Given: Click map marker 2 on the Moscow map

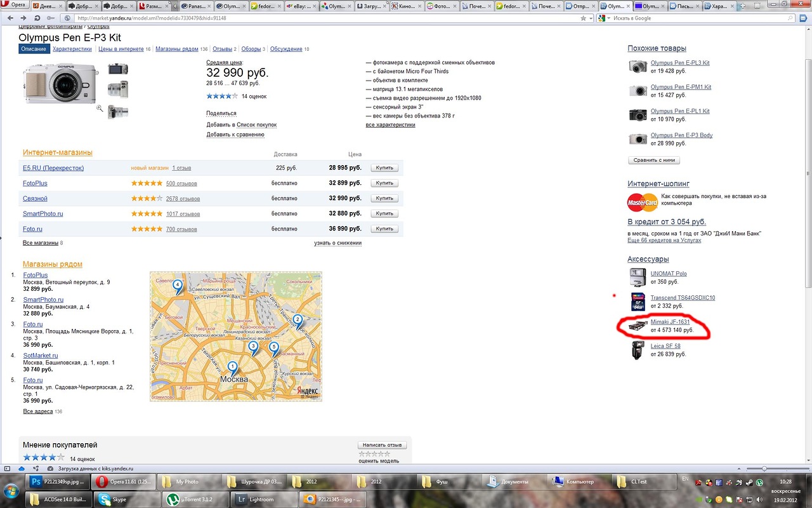Looking at the screenshot, I should (x=297, y=320).
